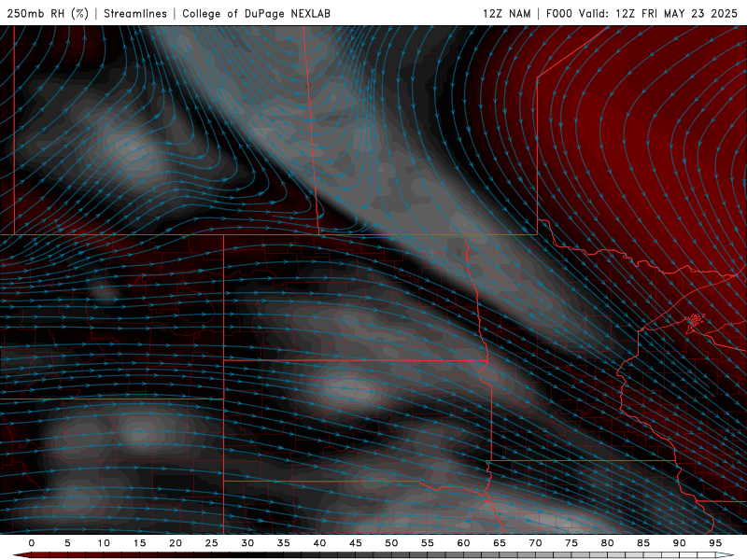Click the colorbar label "20"
Screen dimensions: 747x560
(176, 543)
